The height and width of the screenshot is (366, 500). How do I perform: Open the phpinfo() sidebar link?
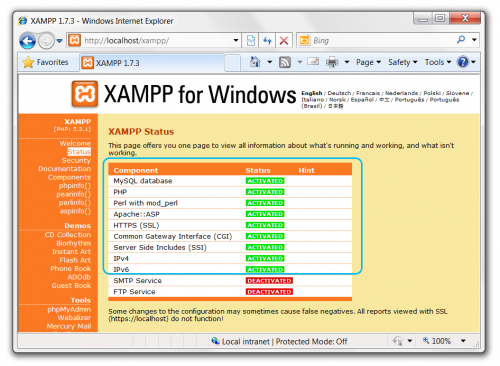[x=75, y=186]
